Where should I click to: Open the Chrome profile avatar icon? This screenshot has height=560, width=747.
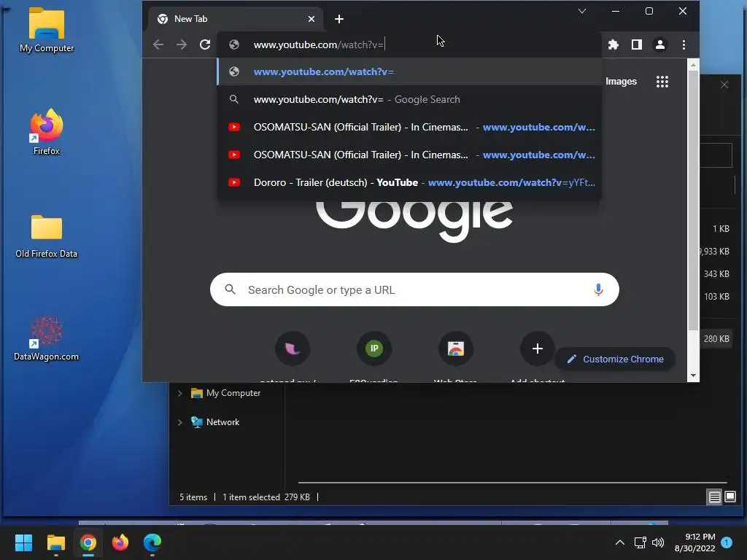[659, 44]
